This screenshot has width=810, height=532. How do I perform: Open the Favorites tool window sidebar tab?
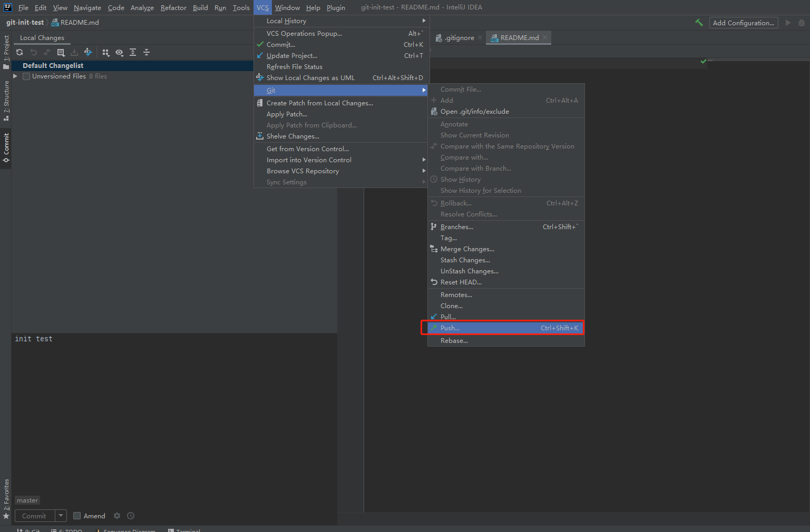click(6, 499)
